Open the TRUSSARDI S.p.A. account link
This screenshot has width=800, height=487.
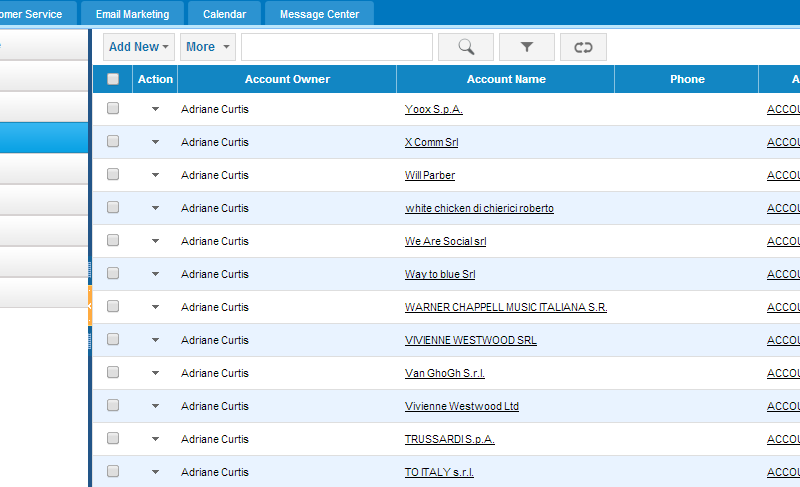449,439
